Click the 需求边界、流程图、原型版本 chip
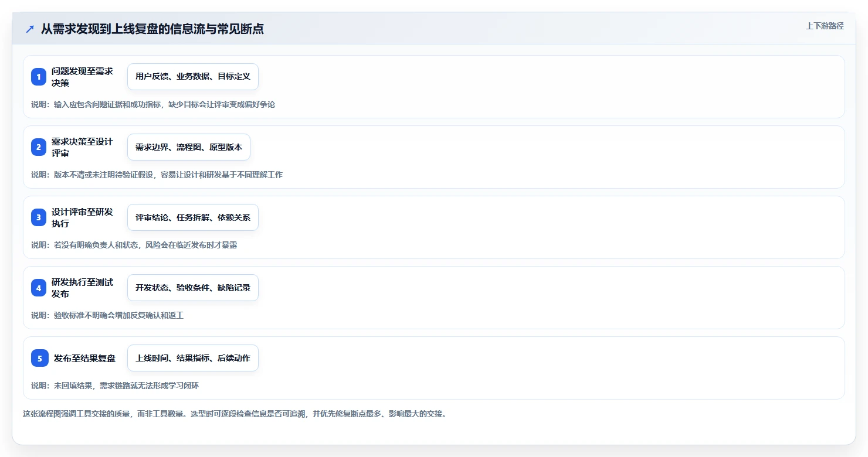 [189, 147]
